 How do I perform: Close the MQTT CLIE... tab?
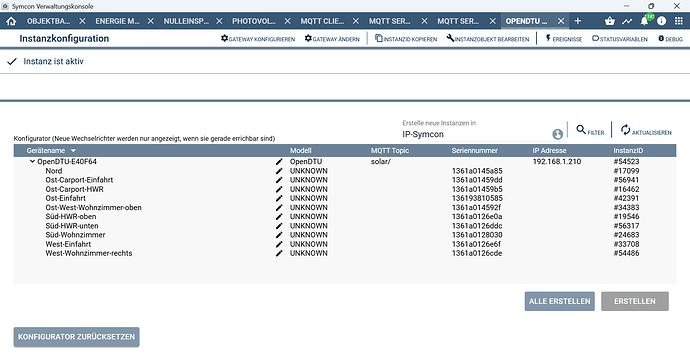point(356,21)
